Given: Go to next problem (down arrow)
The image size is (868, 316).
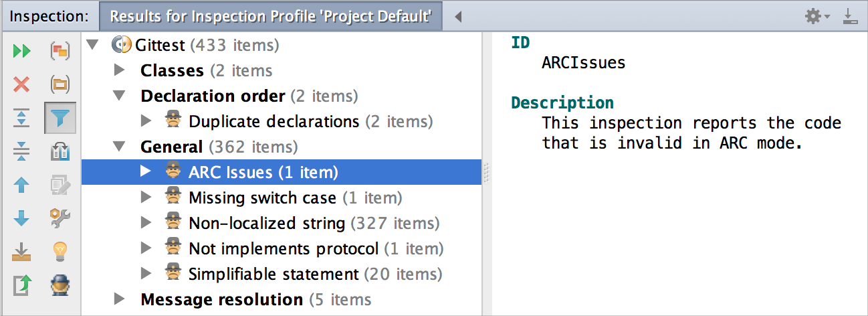Looking at the screenshot, I should [x=21, y=218].
